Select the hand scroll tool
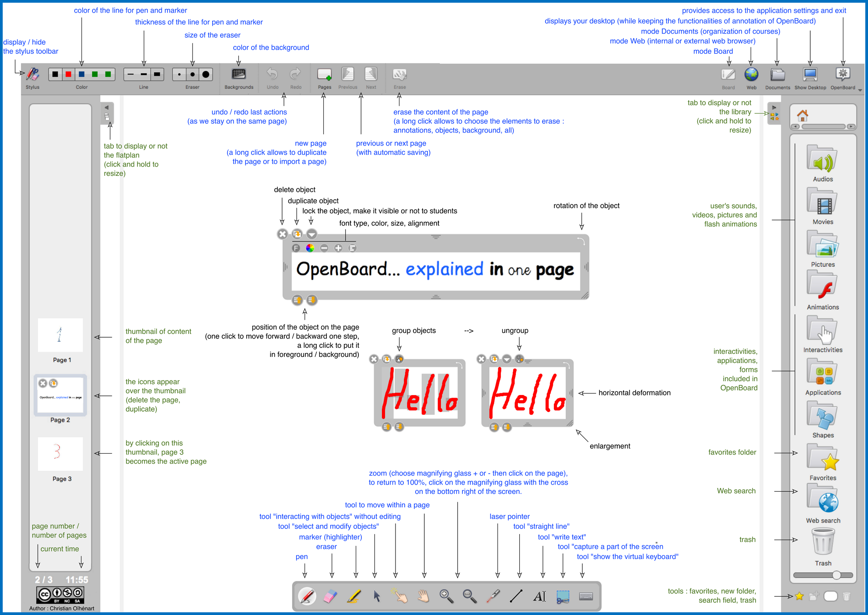This screenshot has height=615, width=868. 423,596
